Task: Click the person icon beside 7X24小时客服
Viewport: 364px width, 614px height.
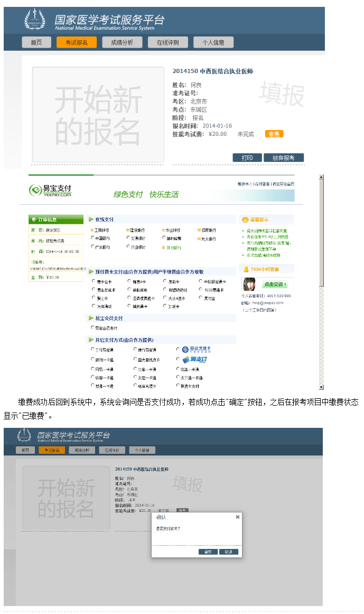Action: (246, 269)
